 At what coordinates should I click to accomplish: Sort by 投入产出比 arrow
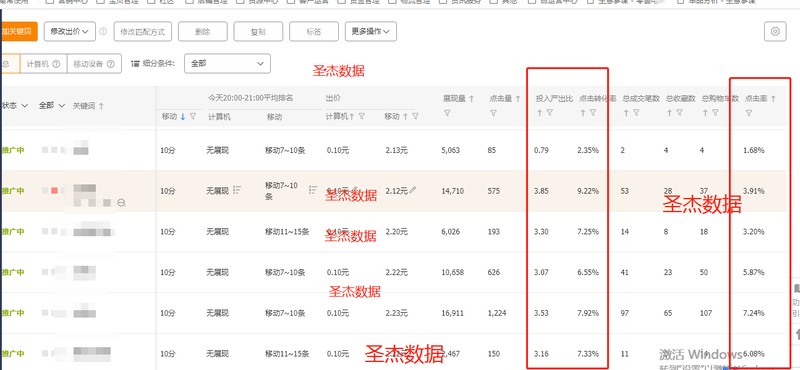tap(539, 113)
